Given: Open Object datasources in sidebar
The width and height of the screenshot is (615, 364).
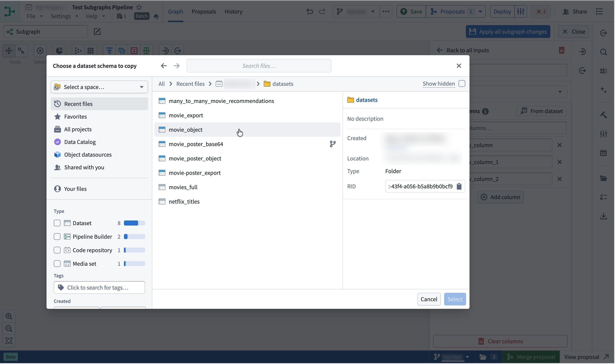Looking at the screenshot, I should pos(99,155).
